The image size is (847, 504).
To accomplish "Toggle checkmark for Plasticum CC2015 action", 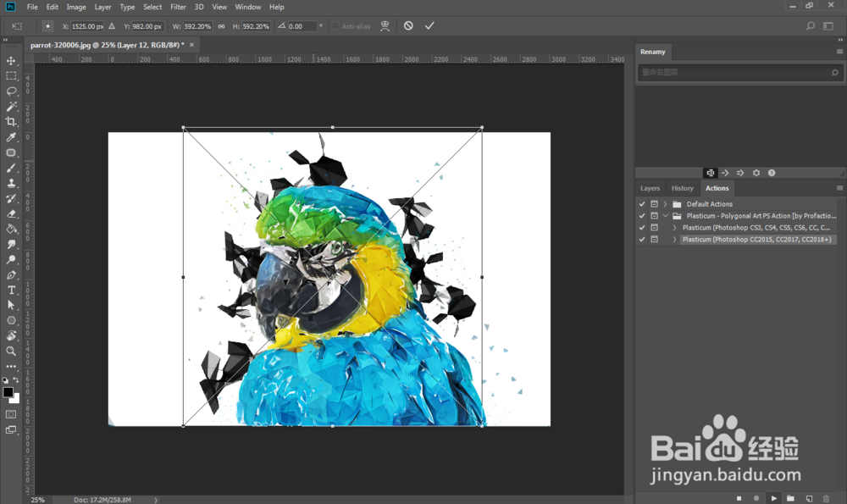I will (642, 240).
